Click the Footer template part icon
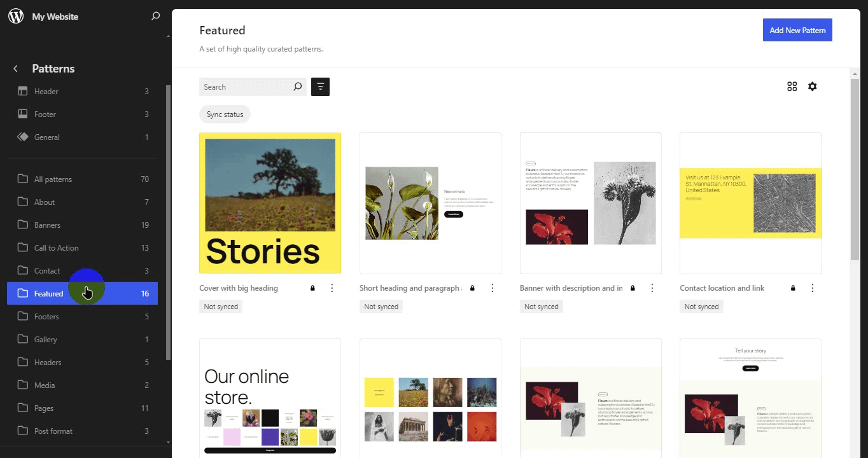 (23, 114)
